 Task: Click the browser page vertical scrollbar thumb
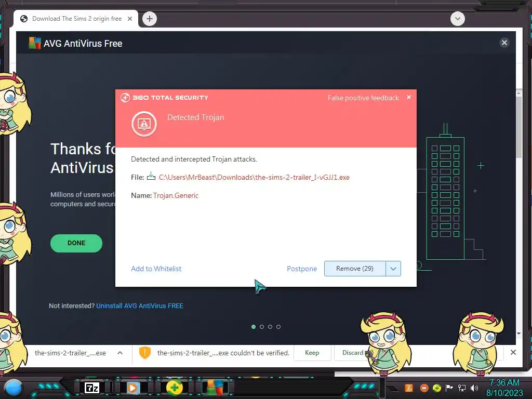pyautogui.click(x=519, y=127)
